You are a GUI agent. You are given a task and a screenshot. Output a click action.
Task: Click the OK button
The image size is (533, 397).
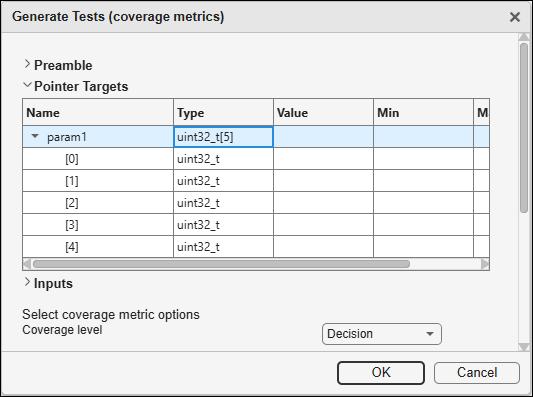(x=381, y=373)
